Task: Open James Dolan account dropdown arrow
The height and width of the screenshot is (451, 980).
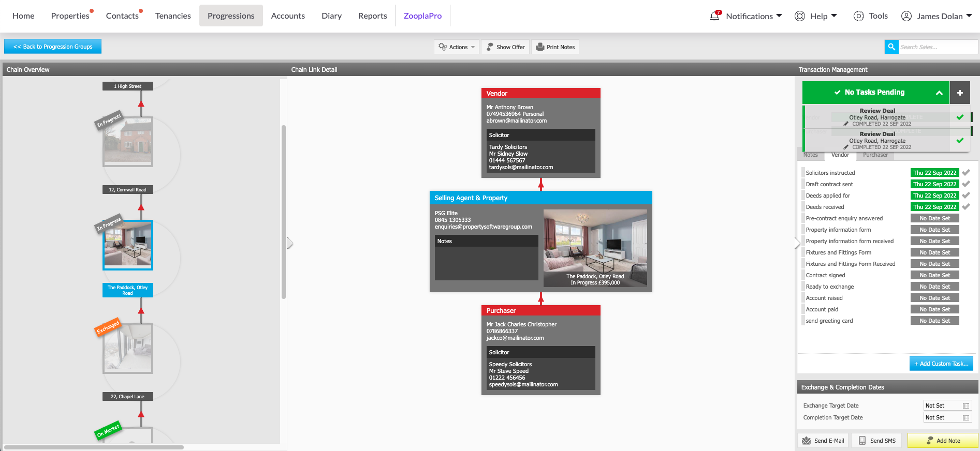Action: 969,16
